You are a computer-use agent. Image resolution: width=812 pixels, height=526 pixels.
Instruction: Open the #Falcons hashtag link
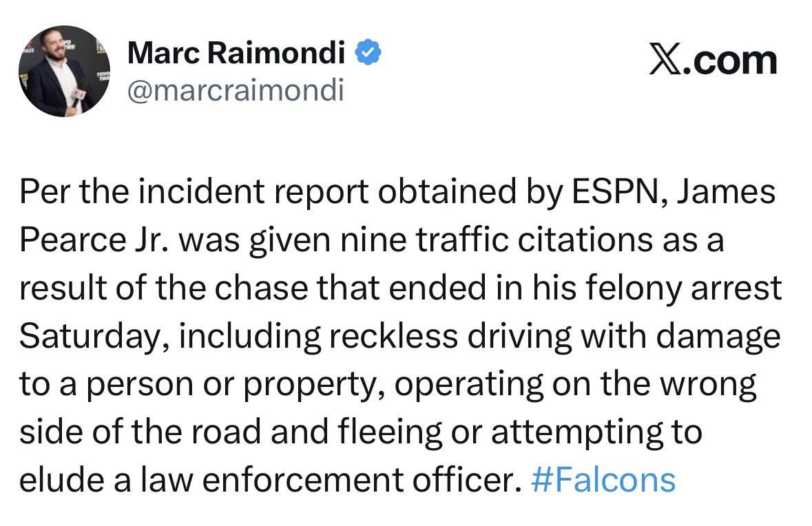(x=604, y=480)
